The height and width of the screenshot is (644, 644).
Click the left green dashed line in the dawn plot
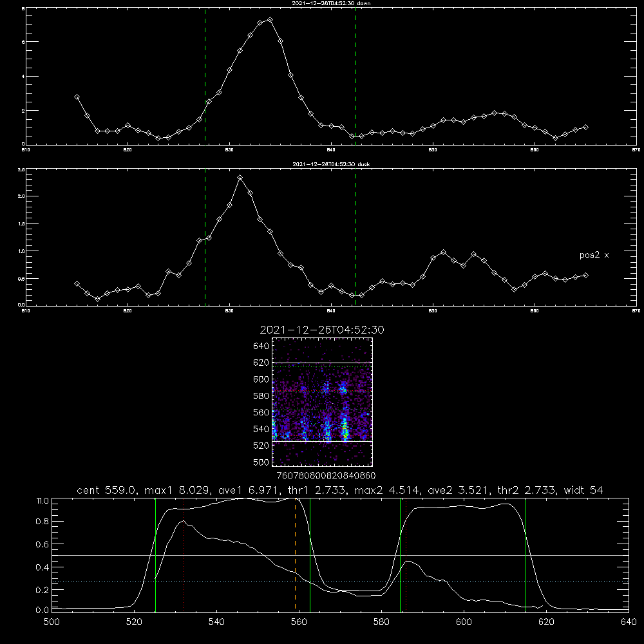(x=205, y=77)
